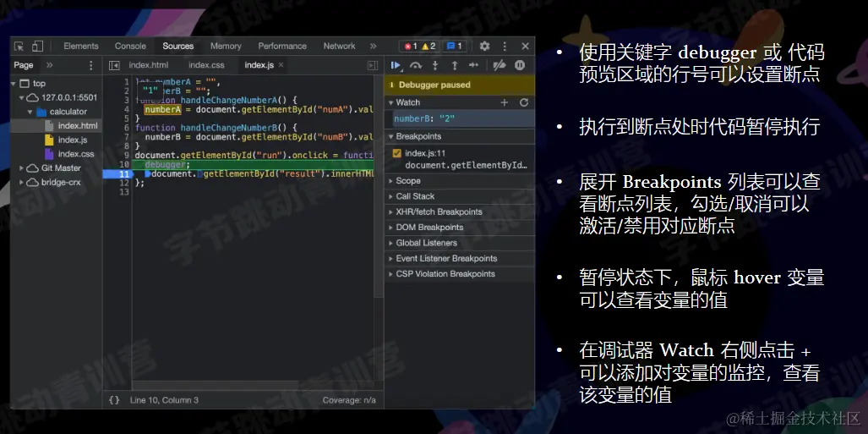Step into next function call

coord(435,65)
